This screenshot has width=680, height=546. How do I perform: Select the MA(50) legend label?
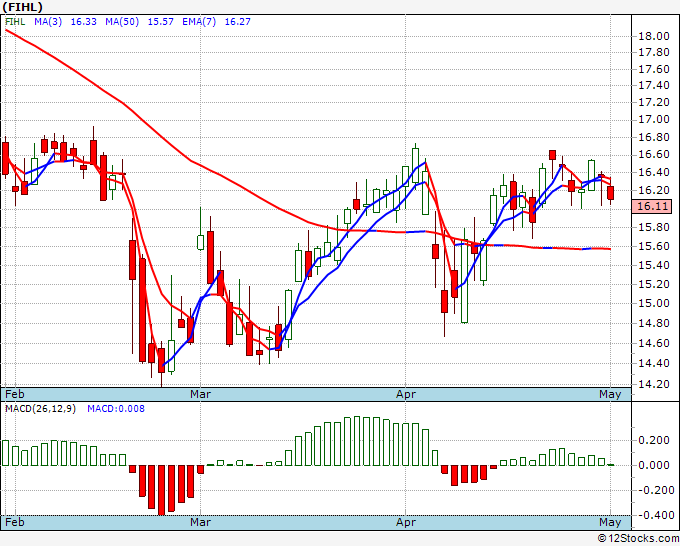122,22
